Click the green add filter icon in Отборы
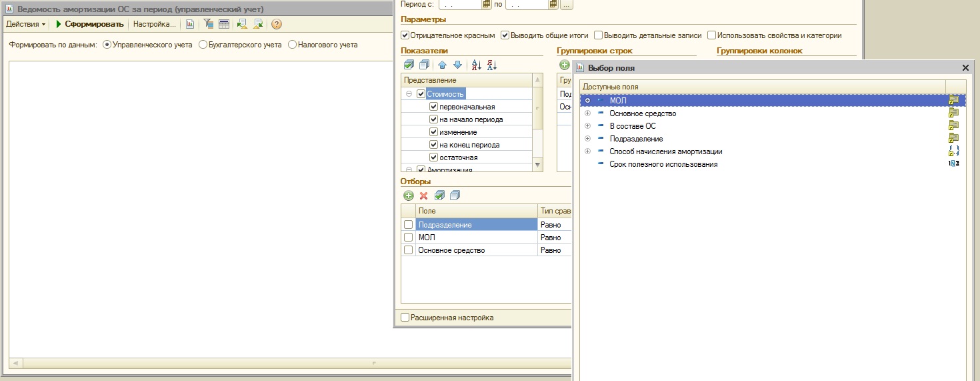The height and width of the screenshot is (381, 980). pos(408,196)
